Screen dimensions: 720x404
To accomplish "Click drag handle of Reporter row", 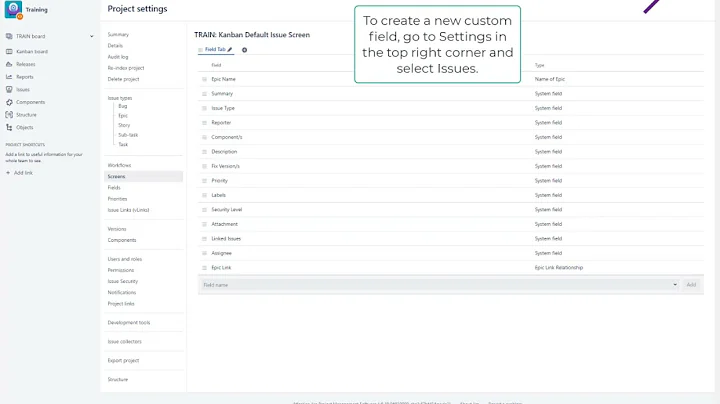I will 204,123.
